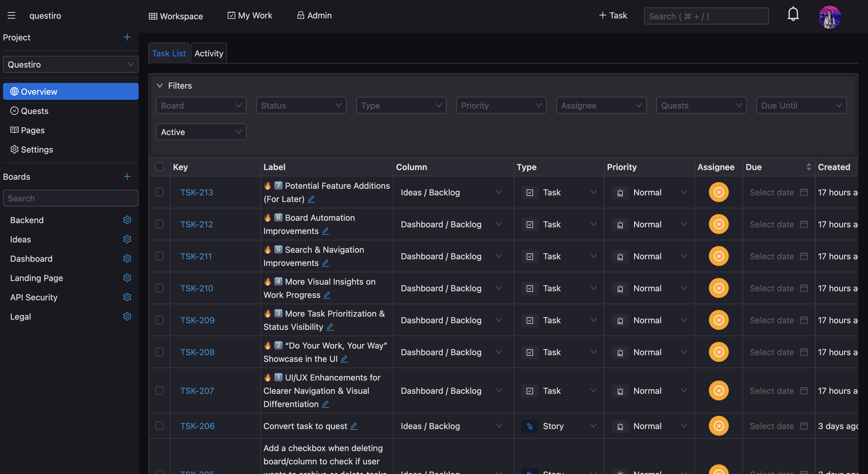Toggle the select-all tasks checkbox
The width and height of the screenshot is (868, 474).
(x=159, y=166)
